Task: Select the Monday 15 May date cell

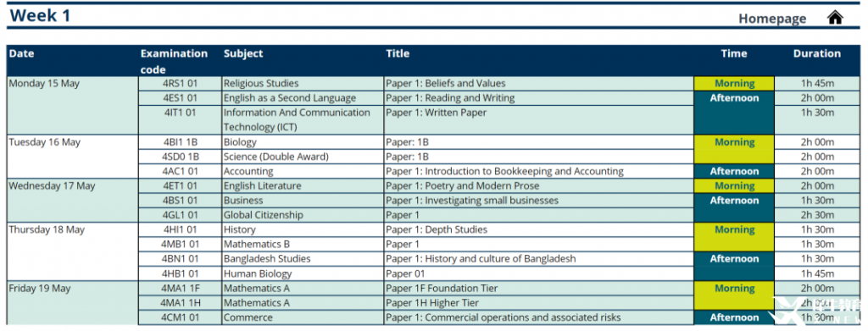Action: pos(73,105)
